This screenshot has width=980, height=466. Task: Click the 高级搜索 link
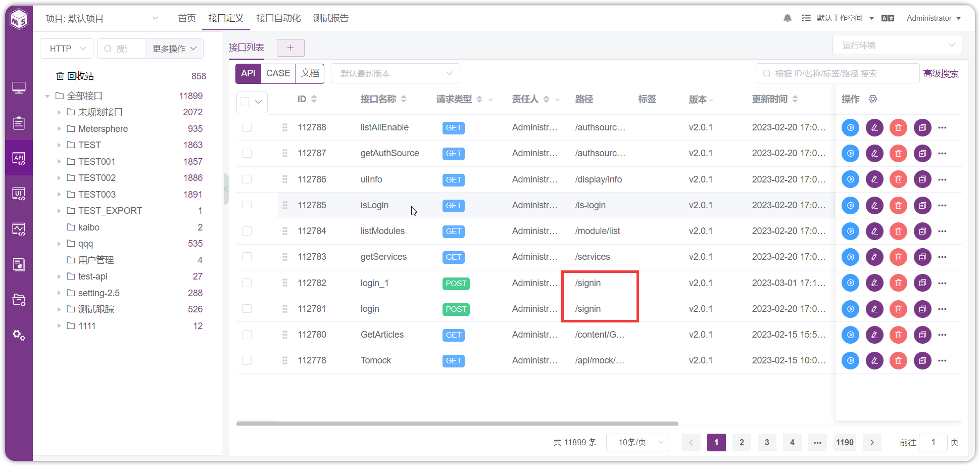point(941,74)
